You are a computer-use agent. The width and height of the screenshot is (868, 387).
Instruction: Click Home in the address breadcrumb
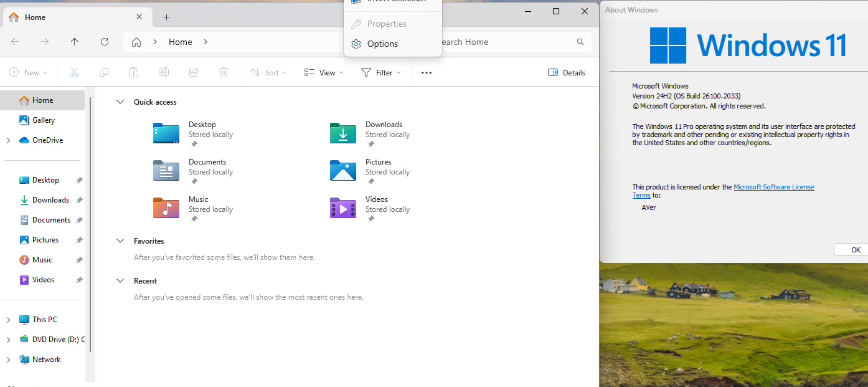pyautogui.click(x=181, y=42)
